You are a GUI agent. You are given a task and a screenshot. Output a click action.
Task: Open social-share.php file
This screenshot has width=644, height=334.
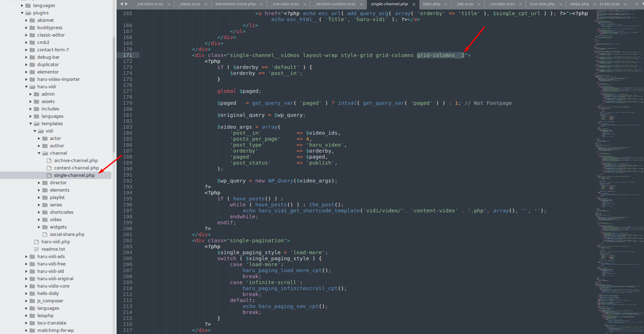pos(67,235)
